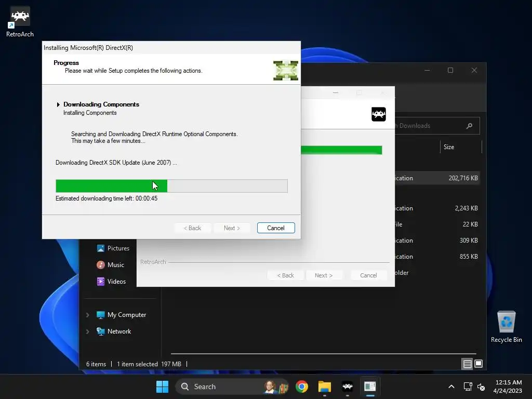Click the Explorer horizontal scrollbar

click(323, 353)
